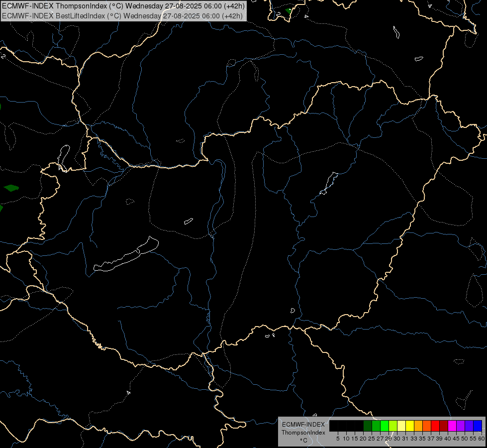Screen dimensions: 487x448
Task: Click the dark red 39-40 legend swatch
Action: pos(444,426)
